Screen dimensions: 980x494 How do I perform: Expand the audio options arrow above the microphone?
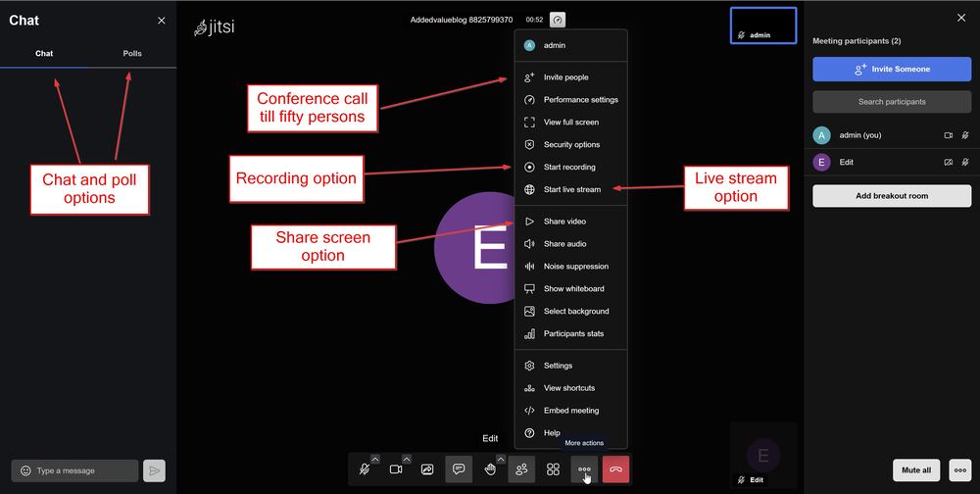point(375,459)
